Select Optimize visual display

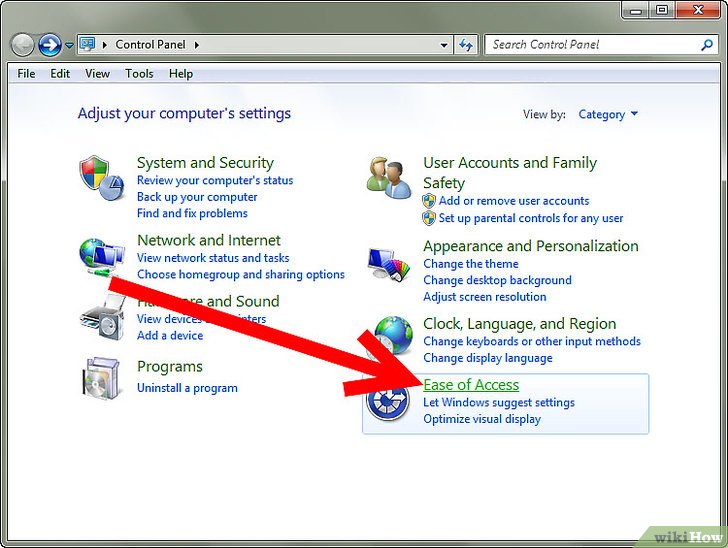(482, 419)
